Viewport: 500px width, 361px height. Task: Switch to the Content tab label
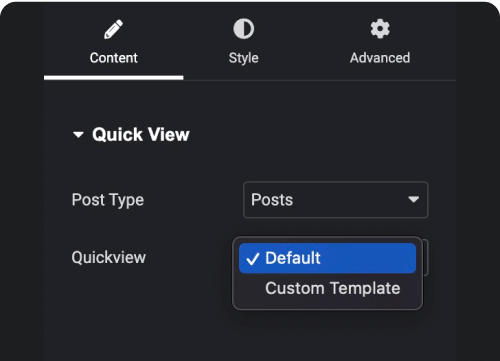point(113,58)
